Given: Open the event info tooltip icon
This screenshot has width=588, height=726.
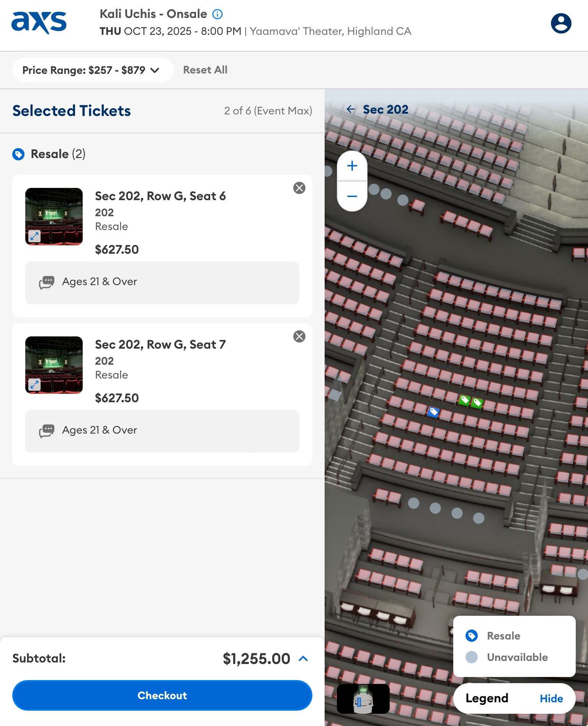Looking at the screenshot, I should (x=217, y=14).
